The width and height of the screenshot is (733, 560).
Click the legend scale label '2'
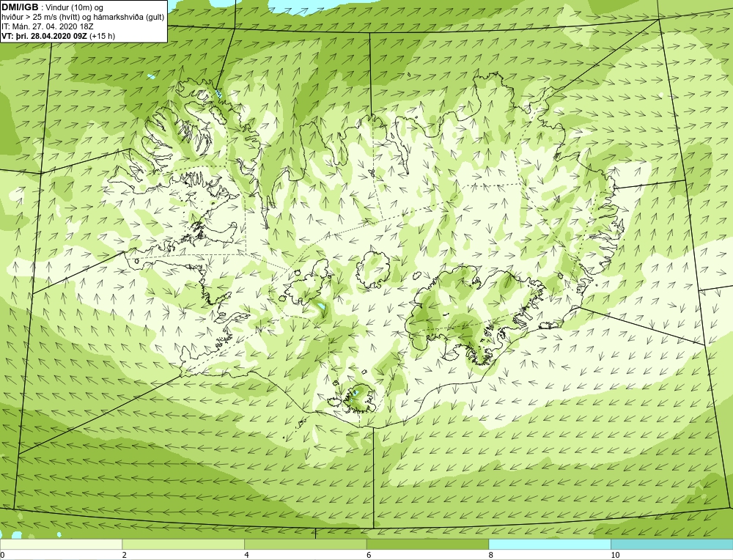click(125, 555)
